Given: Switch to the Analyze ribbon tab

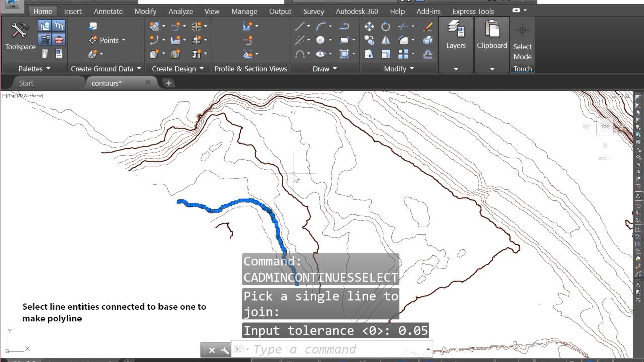Looking at the screenshot, I should [x=181, y=11].
